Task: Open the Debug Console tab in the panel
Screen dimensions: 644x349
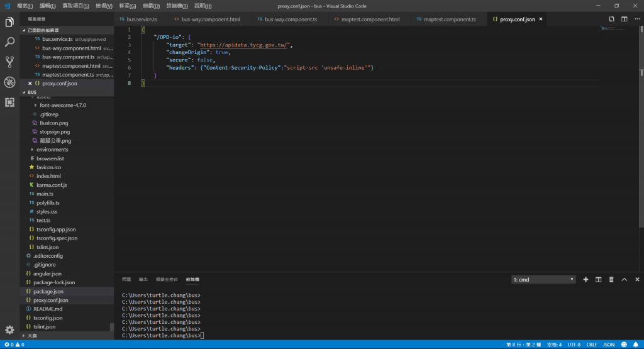Action: [167, 280]
